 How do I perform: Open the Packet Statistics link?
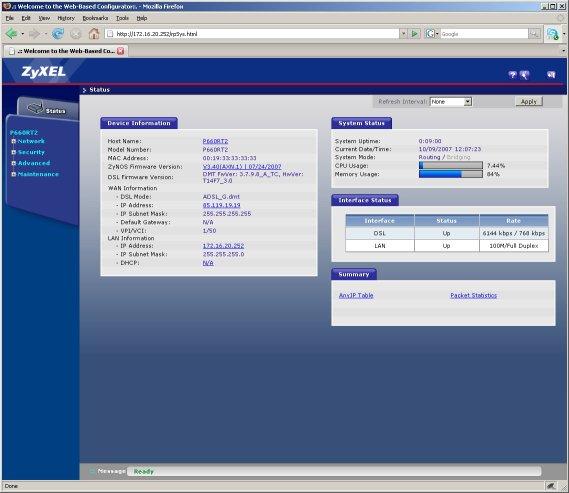(474, 295)
